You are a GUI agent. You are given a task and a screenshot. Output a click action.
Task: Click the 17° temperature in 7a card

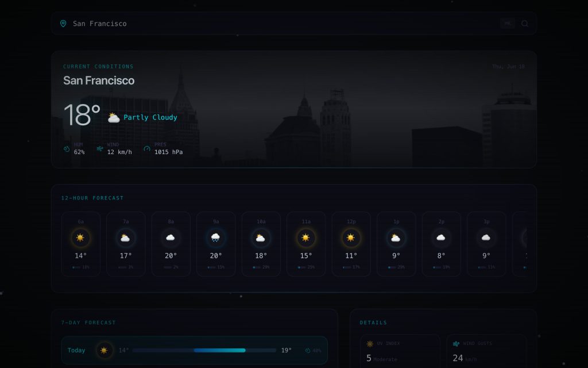pyautogui.click(x=126, y=256)
